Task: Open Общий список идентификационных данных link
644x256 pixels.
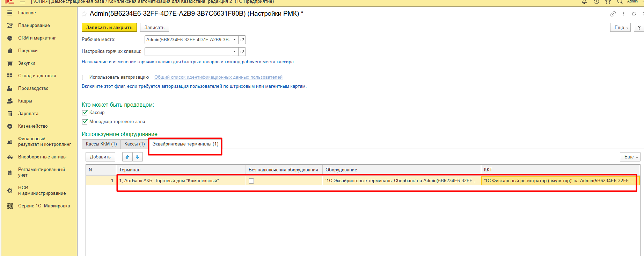Action: click(x=218, y=77)
